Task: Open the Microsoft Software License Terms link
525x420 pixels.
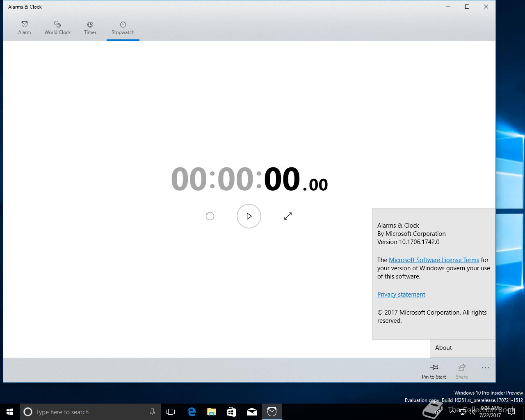Action: pyautogui.click(x=434, y=260)
